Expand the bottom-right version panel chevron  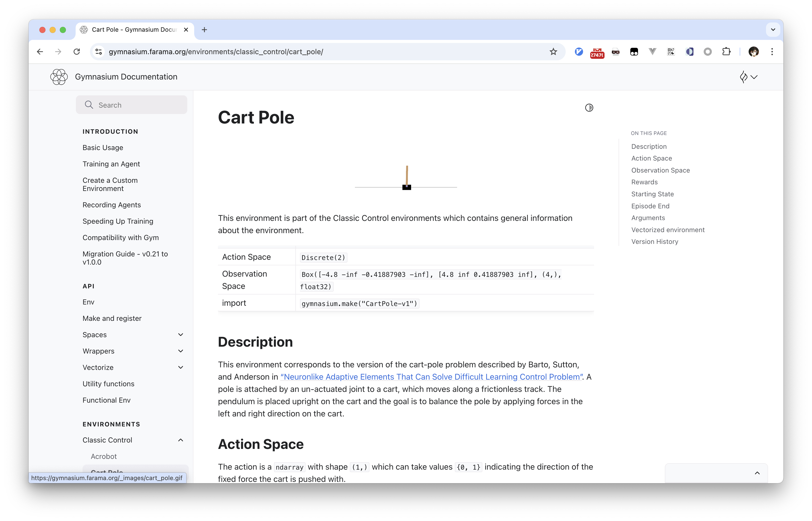(x=757, y=473)
